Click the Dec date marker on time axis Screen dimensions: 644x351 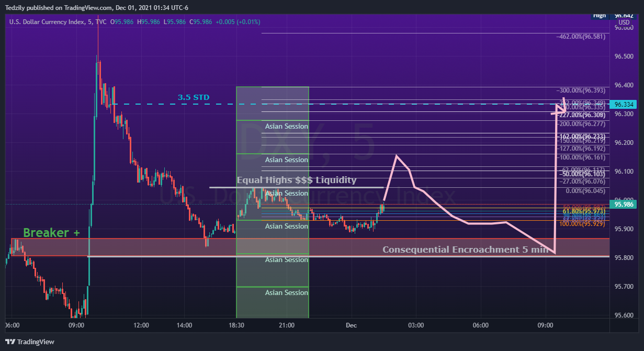click(x=351, y=325)
